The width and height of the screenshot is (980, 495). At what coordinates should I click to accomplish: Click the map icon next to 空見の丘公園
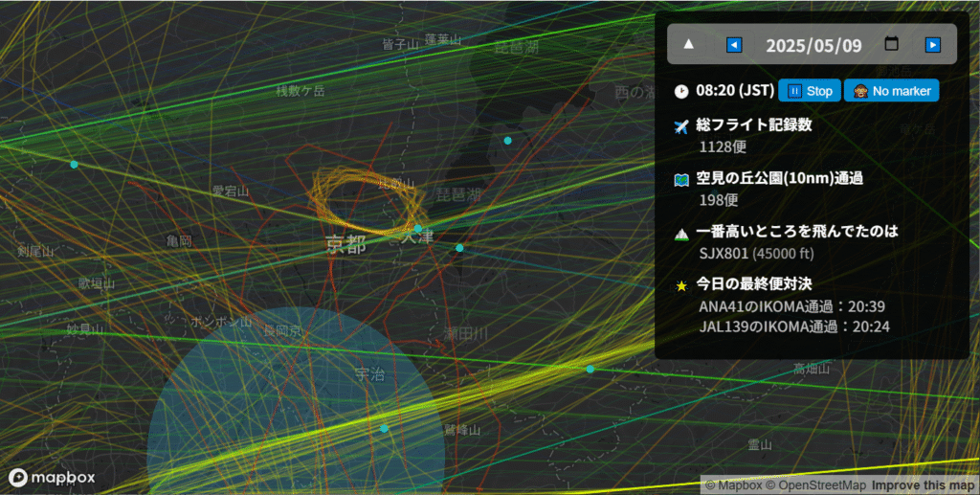(x=681, y=180)
